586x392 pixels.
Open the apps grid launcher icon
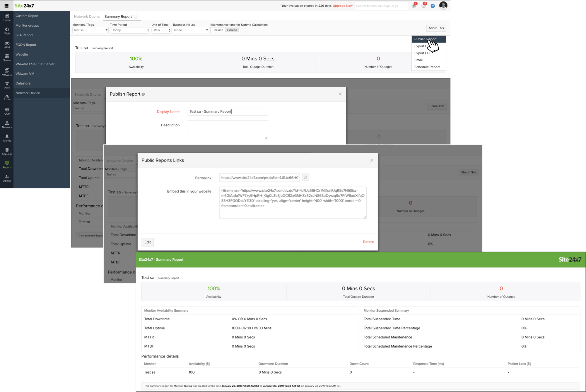pos(6,6)
